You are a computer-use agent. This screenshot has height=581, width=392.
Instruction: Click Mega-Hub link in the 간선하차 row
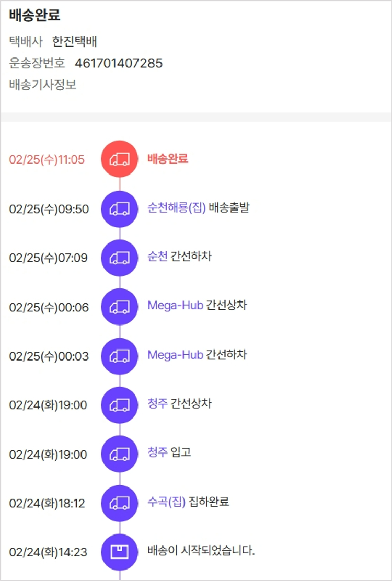tap(175, 355)
